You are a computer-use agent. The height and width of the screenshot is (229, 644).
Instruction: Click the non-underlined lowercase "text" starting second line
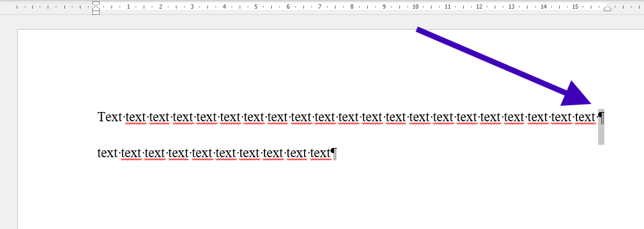(x=107, y=153)
